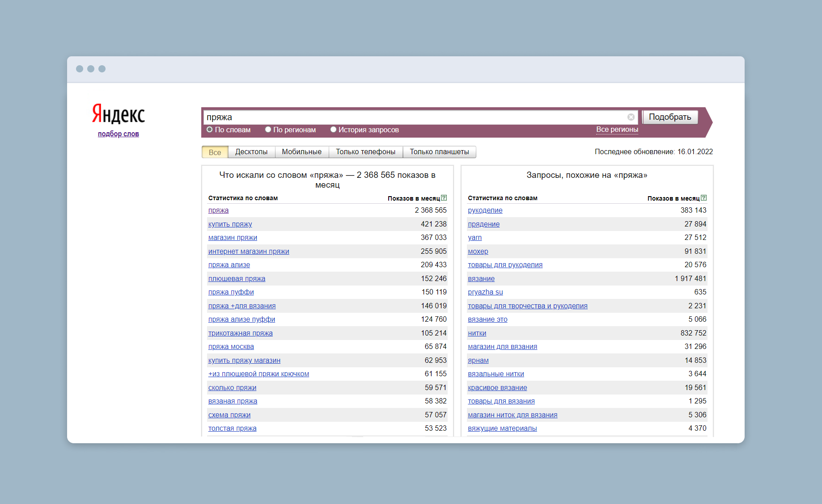Open the Все регионы region selector

click(x=617, y=130)
